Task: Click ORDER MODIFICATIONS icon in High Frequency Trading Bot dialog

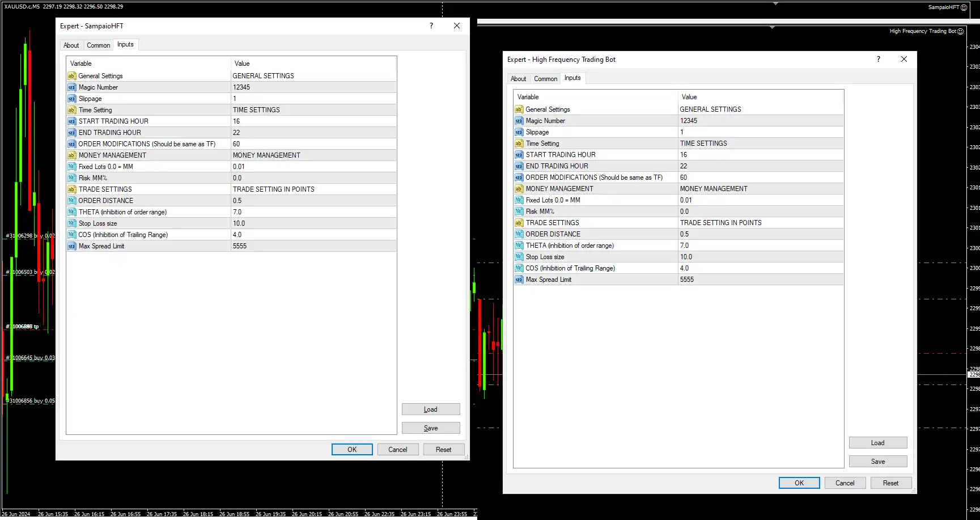Action: coord(519,177)
